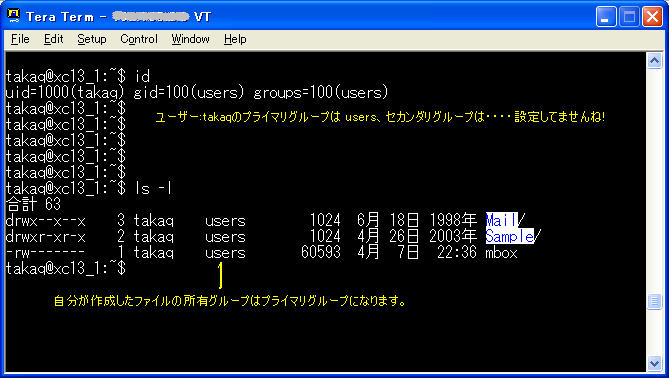
Task: Open the Window menu
Action: [x=190, y=39]
